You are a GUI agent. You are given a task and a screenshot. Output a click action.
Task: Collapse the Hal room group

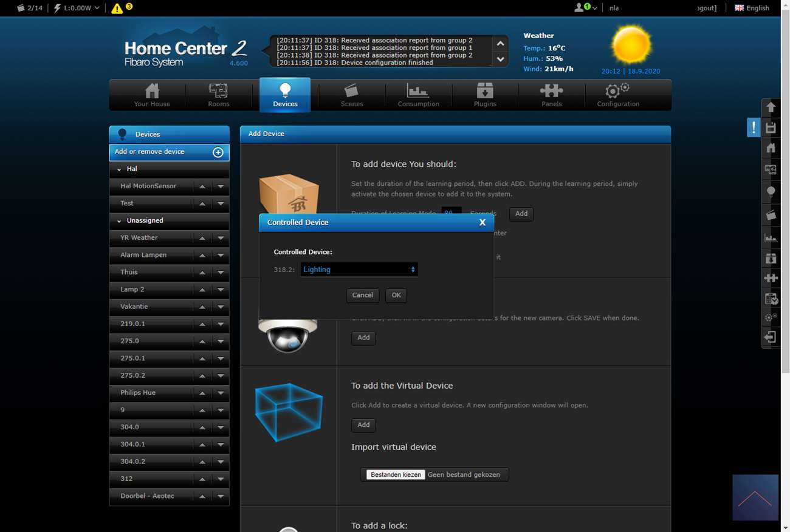(119, 169)
